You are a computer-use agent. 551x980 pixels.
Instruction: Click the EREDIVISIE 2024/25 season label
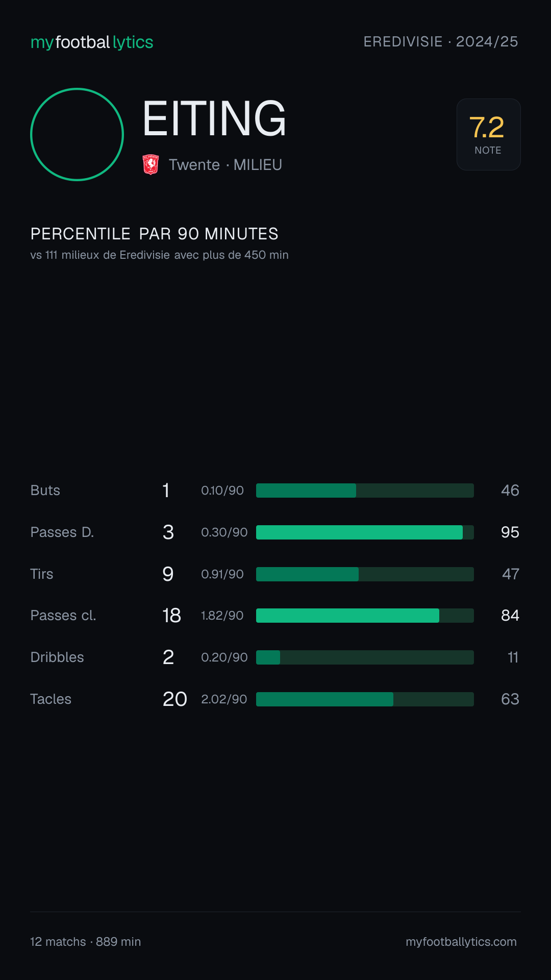441,42
